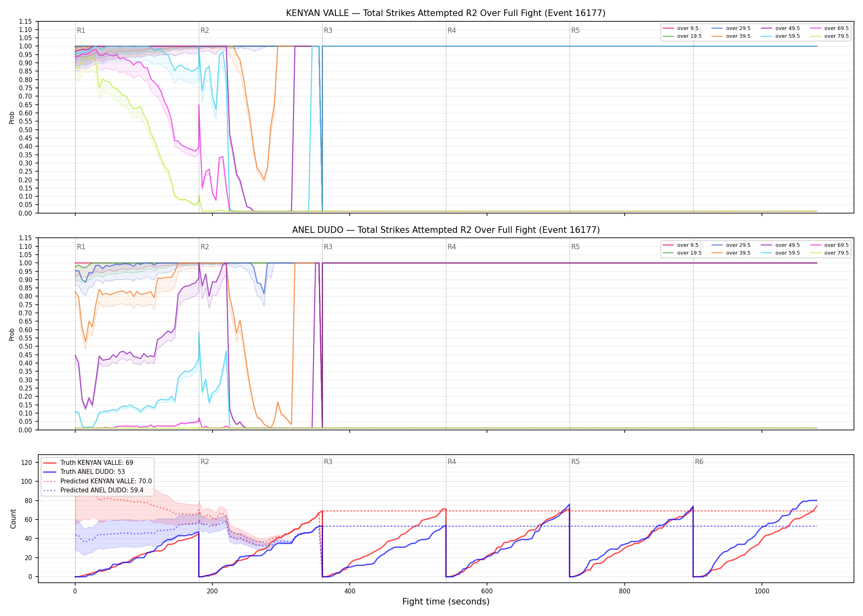Click 'Predicted KENYAN VALLE: 70.0' legend entry

[x=97, y=481]
